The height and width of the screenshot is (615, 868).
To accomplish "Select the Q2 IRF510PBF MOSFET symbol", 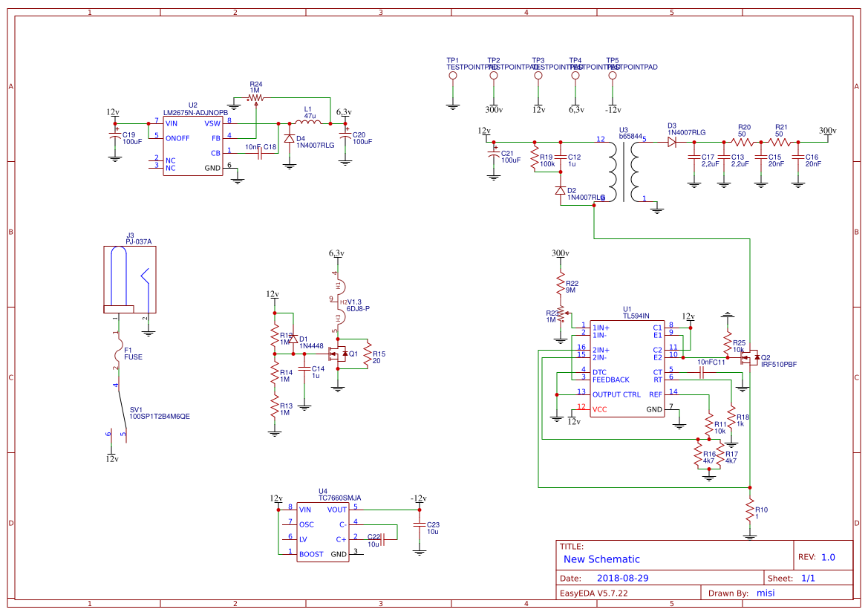I will coord(754,359).
